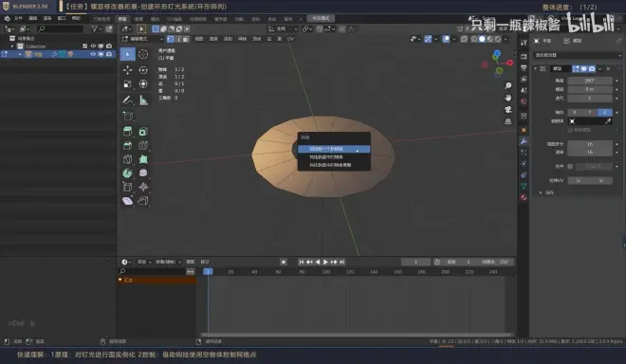The width and height of the screenshot is (626, 364).
Task: Collapse the Screw modifier panel triangle
Action: (535, 68)
